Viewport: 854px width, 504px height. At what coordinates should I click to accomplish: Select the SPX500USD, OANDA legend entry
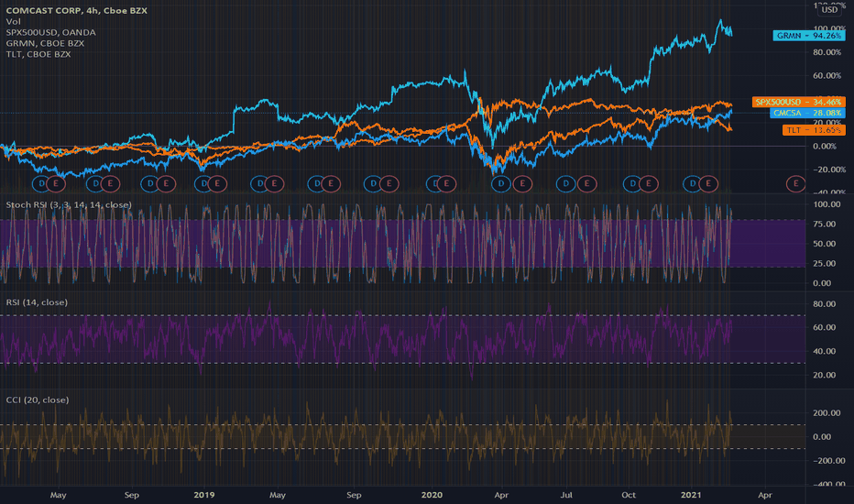click(x=50, y=32)
